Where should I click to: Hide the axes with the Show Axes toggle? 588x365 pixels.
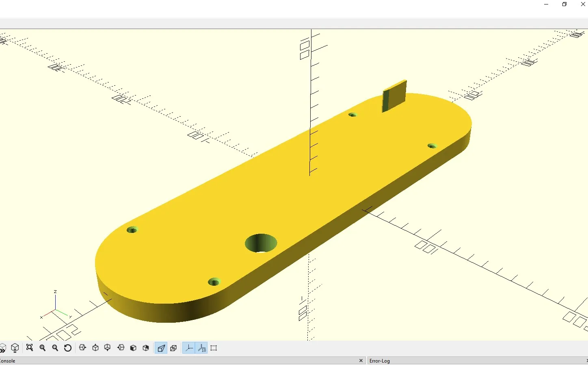click(x=189, y=348)
